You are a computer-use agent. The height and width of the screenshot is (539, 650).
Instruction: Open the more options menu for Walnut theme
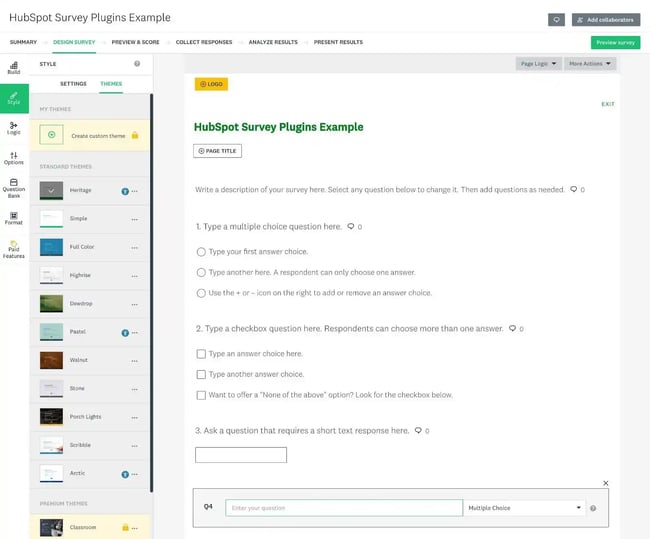coord(135,361)
